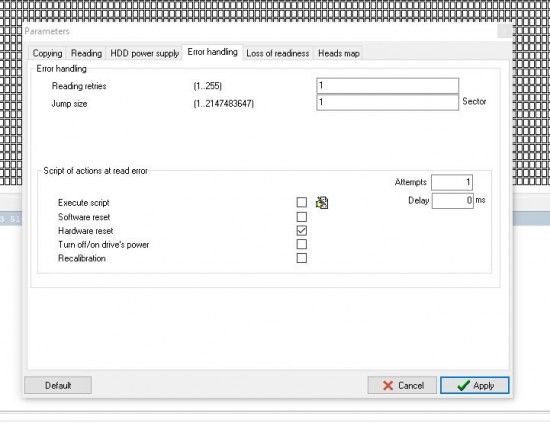550x426 pixels.
Task: Open the script editor icon beside Execute script
Action: (322, 202)
